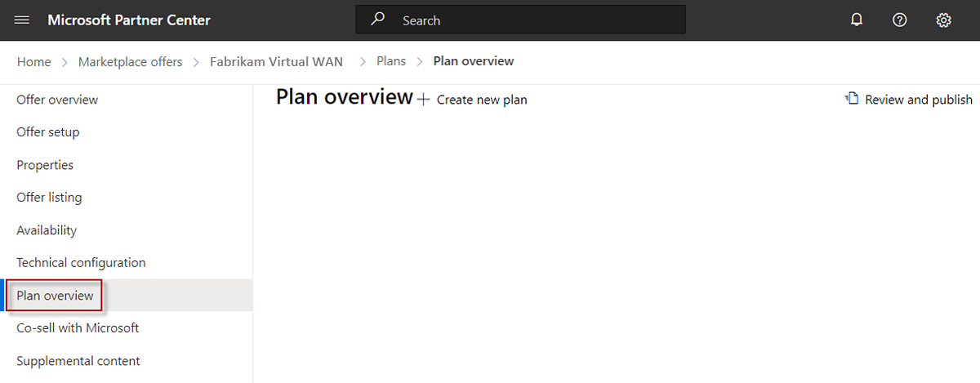980x383 pixels.
Task: Click the Microsoft Partner Center title
Action: click(x=129, y=20)
